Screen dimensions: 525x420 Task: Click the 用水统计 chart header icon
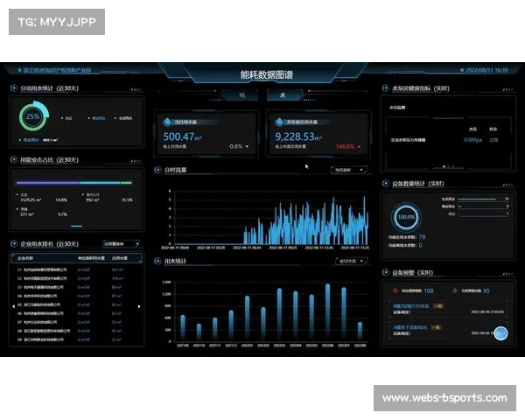tap(157, 261)
